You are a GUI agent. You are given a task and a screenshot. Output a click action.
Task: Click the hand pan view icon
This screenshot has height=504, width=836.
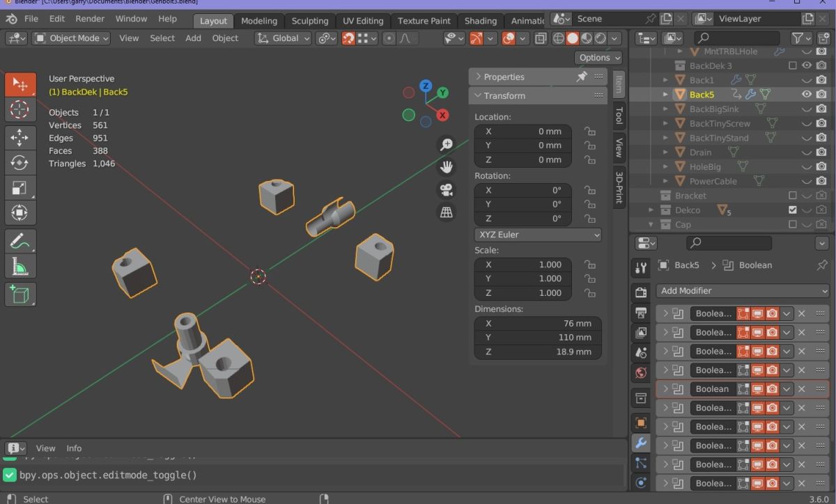(x=447, y=166)
